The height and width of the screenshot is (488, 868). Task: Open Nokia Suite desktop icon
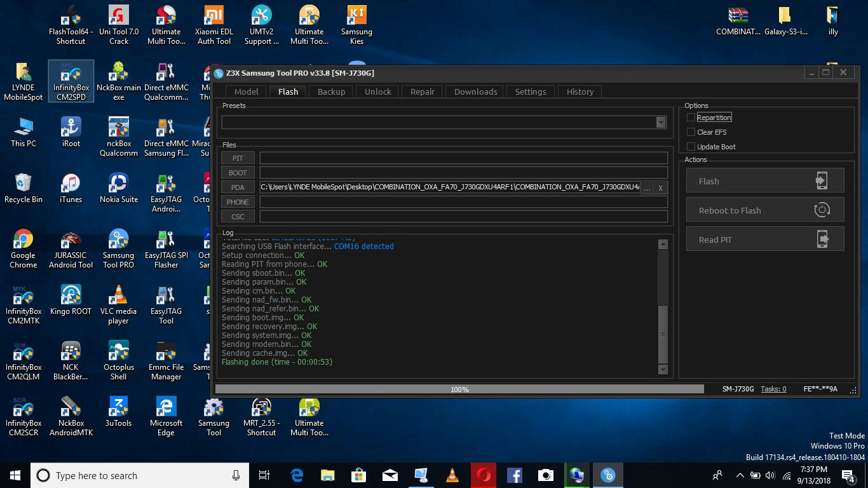pyautogui.click(x=118, y=189)
